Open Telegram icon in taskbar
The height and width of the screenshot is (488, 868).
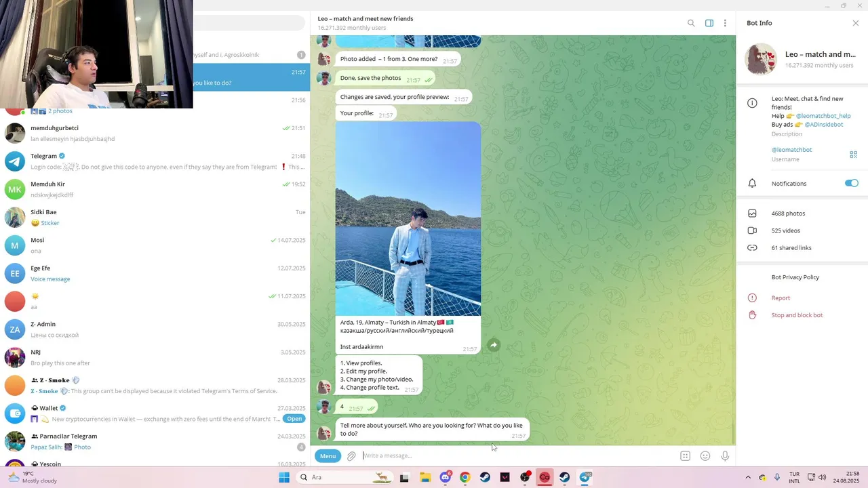(x=585, y=477)
